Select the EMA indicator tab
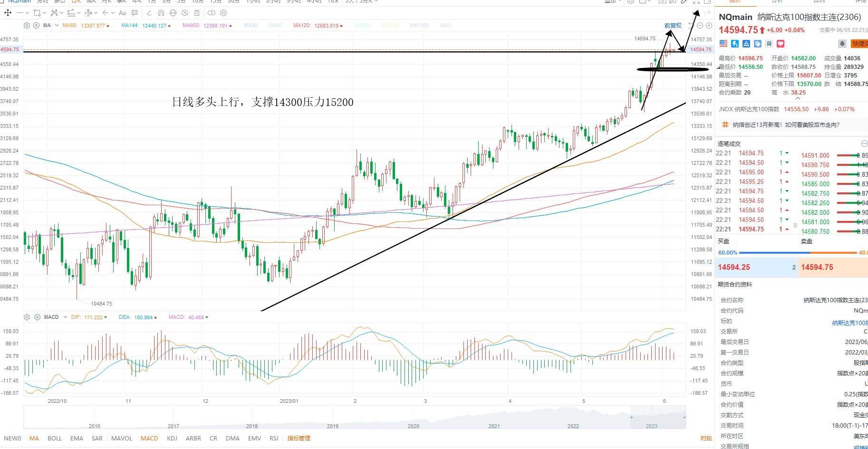The width and height of the screenshot is (868, 449). (77, 438)
